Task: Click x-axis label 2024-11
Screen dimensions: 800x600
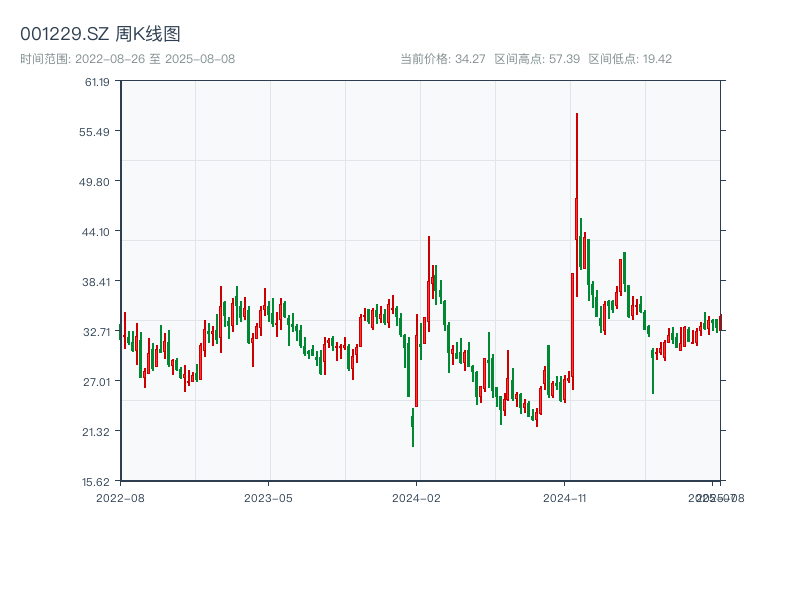Action: pyautogui.click(x=564, y=498)
